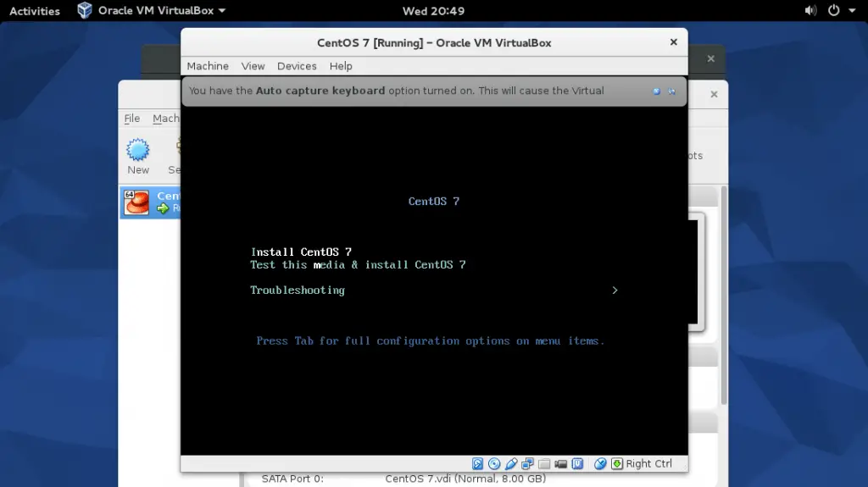
Task: Click the Press Tab for full configuration text
Action: point(430,340)
